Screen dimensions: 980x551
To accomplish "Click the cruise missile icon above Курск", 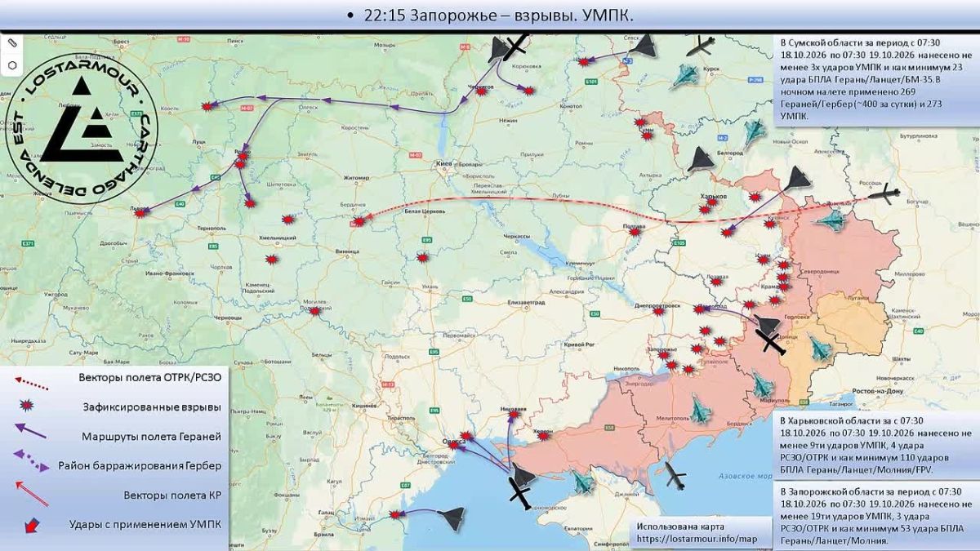I will click(702, 47).
